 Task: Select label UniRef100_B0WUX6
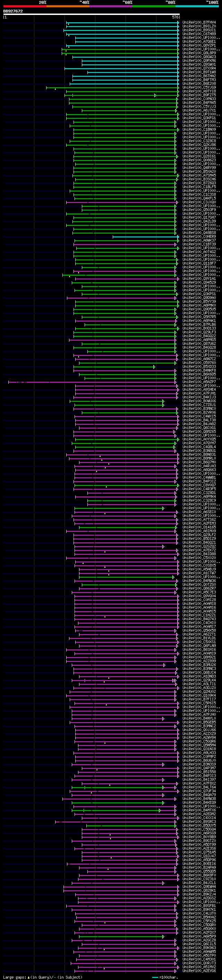199,401
